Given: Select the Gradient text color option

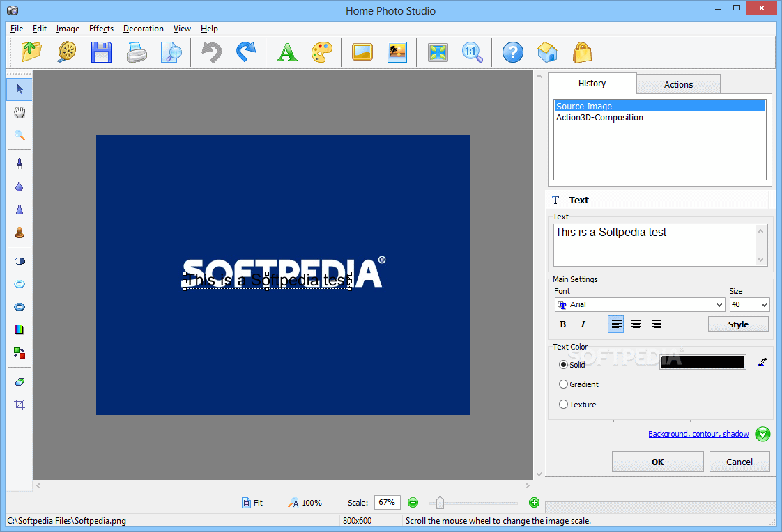Looking at the screenshot, I should click(x=578, y=384).
